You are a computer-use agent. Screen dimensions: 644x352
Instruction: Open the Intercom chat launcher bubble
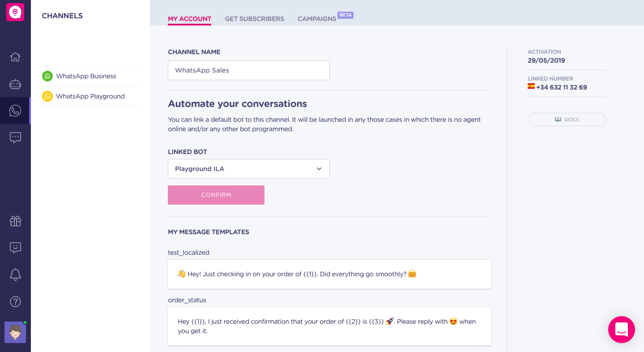pyautogui.click(x=622, y=330)
